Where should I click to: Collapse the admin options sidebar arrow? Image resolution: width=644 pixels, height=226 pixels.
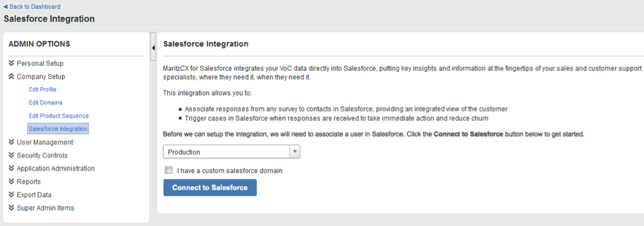pyautogui.click(x=152, y=48)
